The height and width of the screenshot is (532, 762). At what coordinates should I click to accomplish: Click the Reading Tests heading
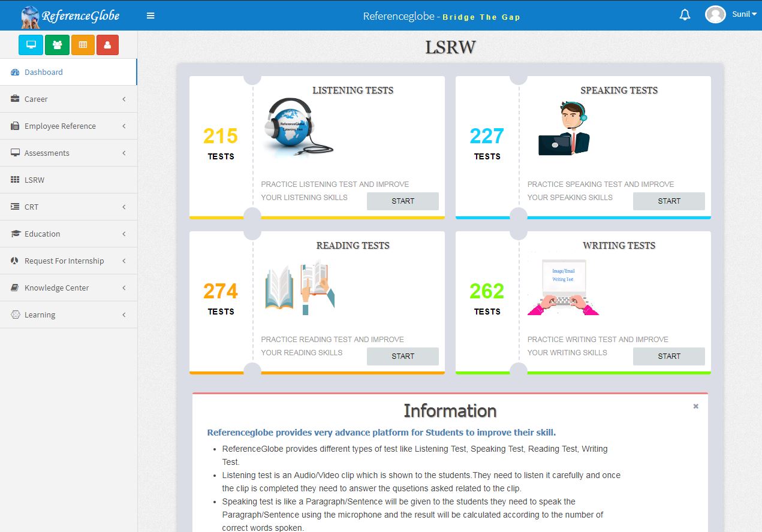tap(353, 246)
